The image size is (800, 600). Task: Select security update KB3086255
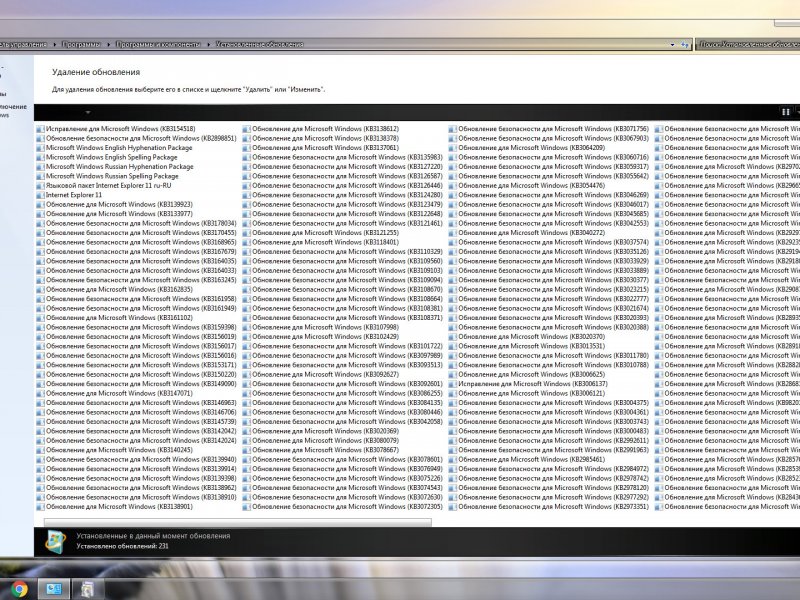tap(343, 393)
